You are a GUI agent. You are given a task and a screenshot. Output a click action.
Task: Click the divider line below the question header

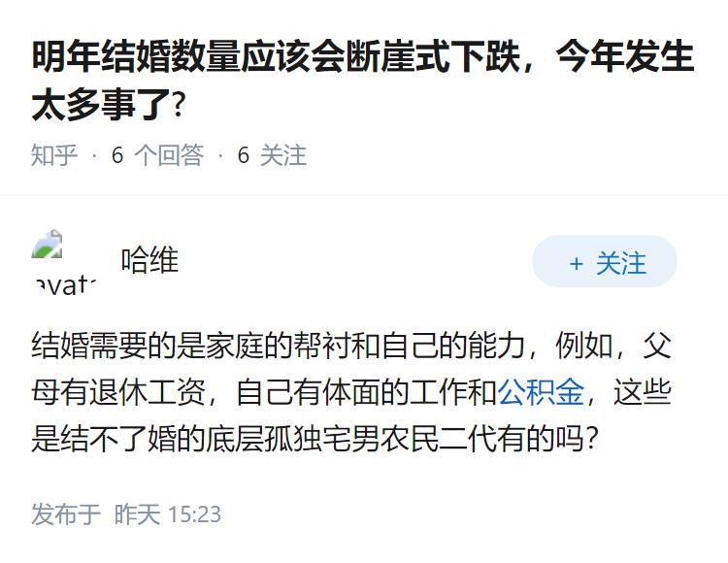tap(364, 195)
